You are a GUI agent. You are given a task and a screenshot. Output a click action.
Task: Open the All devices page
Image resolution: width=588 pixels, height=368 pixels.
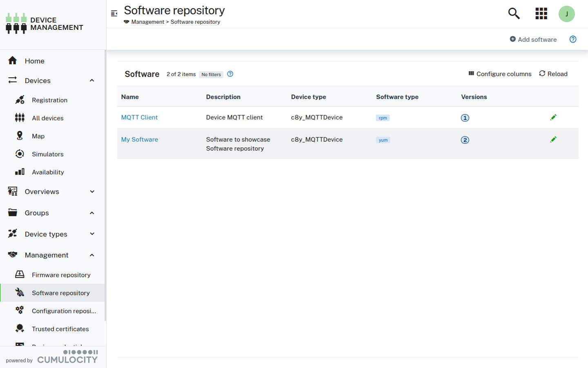(x=48, y=118)
